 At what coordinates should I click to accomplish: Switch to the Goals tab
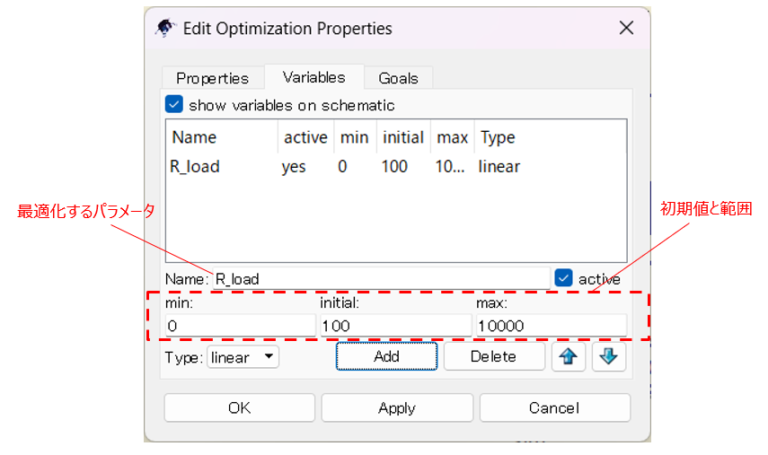pos(398,78)
